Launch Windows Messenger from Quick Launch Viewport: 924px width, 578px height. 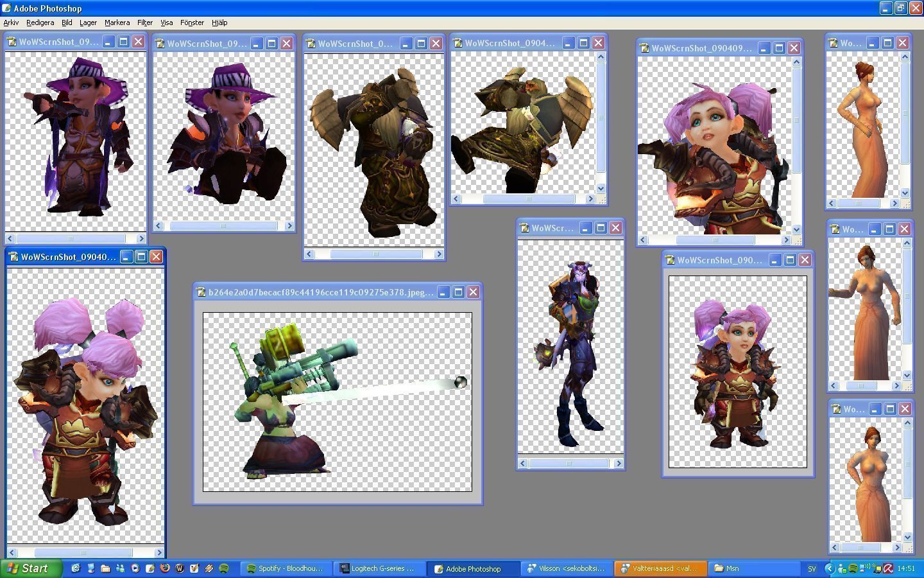coord(120,568)
